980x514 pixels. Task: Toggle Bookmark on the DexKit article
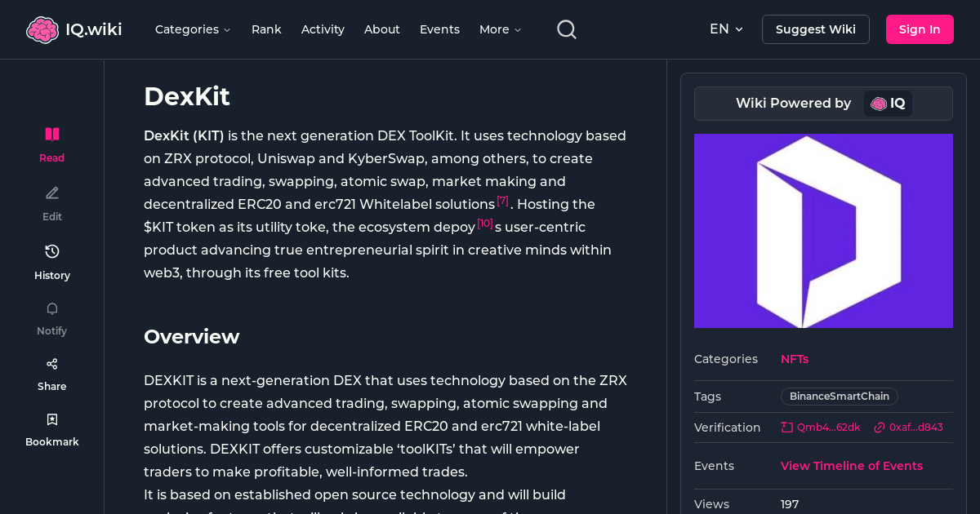coord(51,428)
